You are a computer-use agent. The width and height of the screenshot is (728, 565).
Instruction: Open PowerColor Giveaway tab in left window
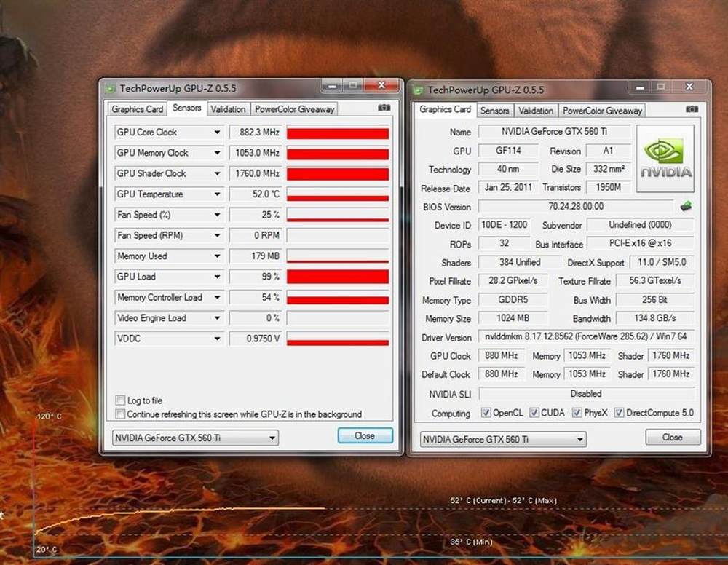[294, 109]
